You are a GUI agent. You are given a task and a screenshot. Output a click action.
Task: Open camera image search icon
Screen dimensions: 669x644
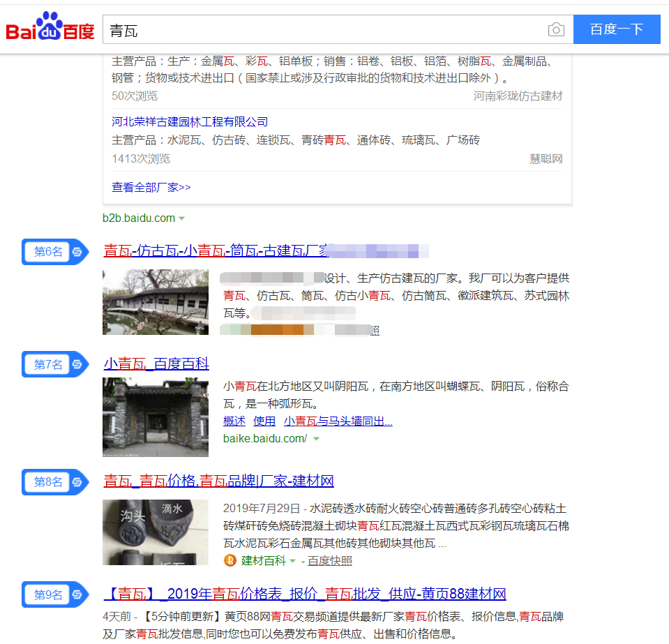pos(556,29)
